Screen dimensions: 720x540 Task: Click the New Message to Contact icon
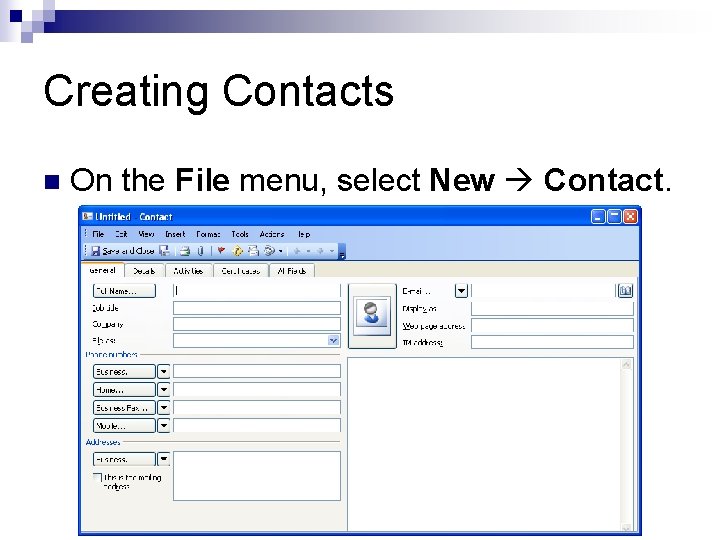coord(253,251)
